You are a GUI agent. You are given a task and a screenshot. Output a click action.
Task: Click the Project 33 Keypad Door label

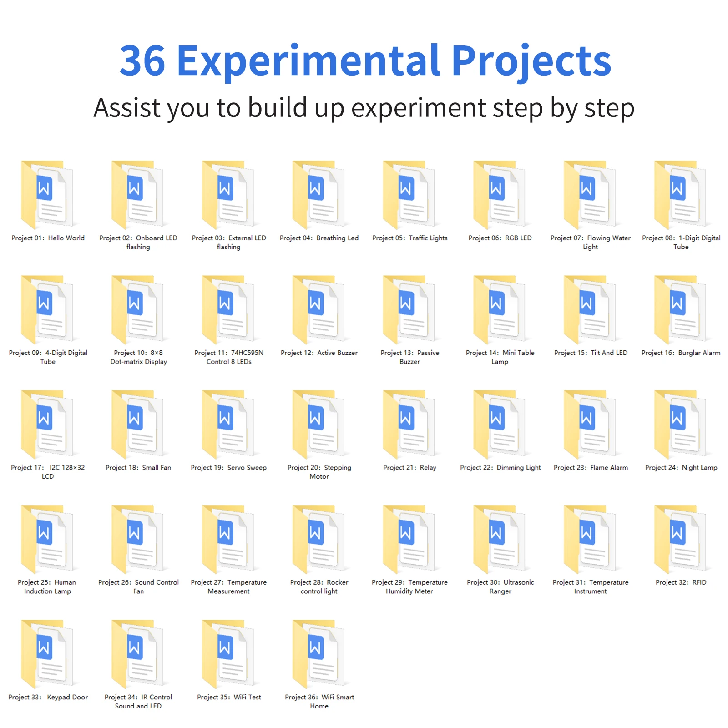pos(48,697)
